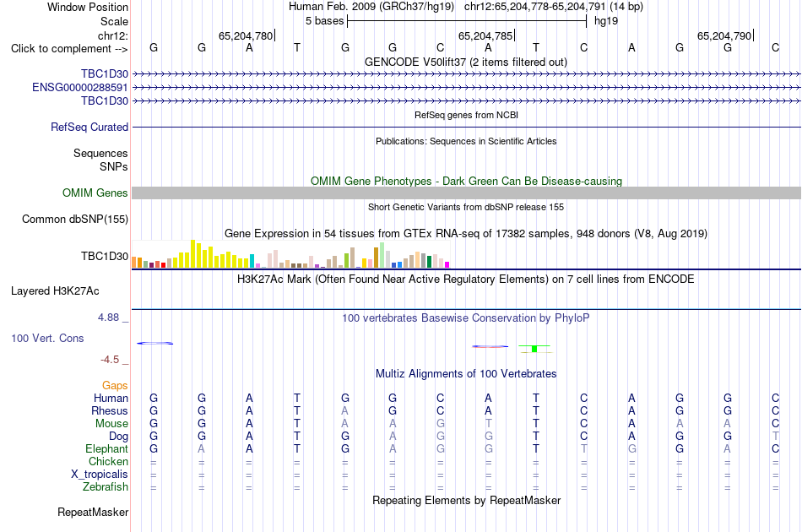Click the -4.5 lower PhyloP scale value
This screenshot has width=802, height=532.
[x=110, y=360]
